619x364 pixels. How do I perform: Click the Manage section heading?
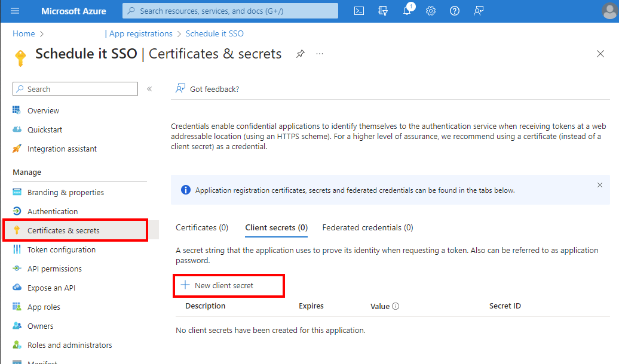pyautogui.click(x=27, y=172)
